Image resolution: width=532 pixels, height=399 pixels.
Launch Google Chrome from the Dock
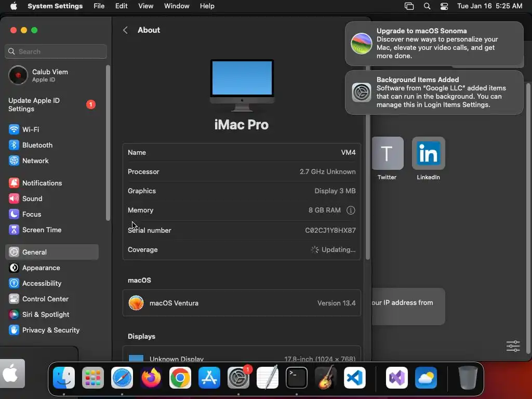pyautogui.click(x=180, y=378)
